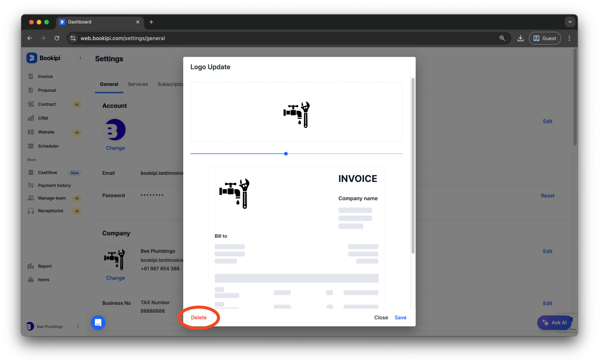This screenshot has width=599, height=364.
Task: Reload the page with the refresh icon
Action: tap(57, 38)
